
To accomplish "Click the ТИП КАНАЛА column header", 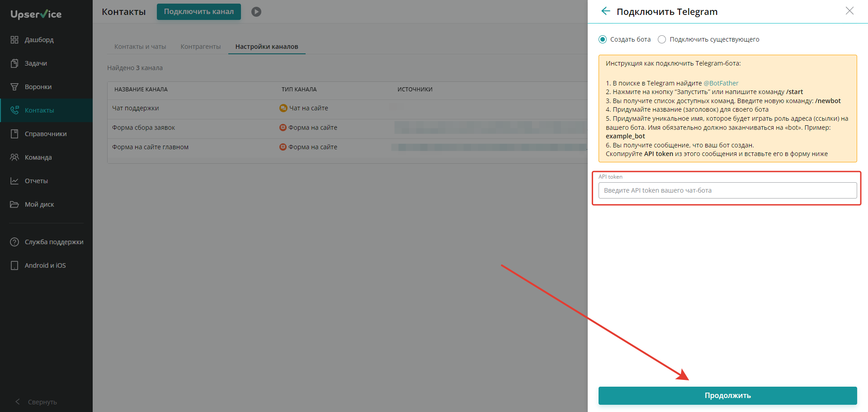I will coord(299,90).
